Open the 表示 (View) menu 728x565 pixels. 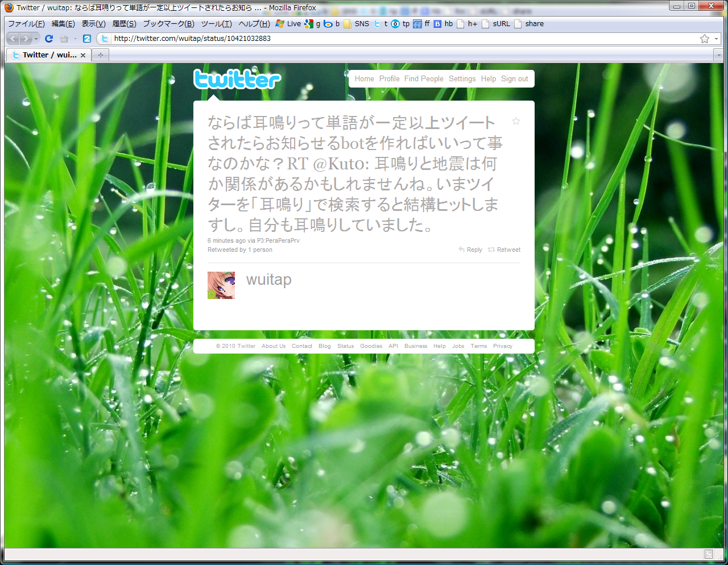(93, 24)
